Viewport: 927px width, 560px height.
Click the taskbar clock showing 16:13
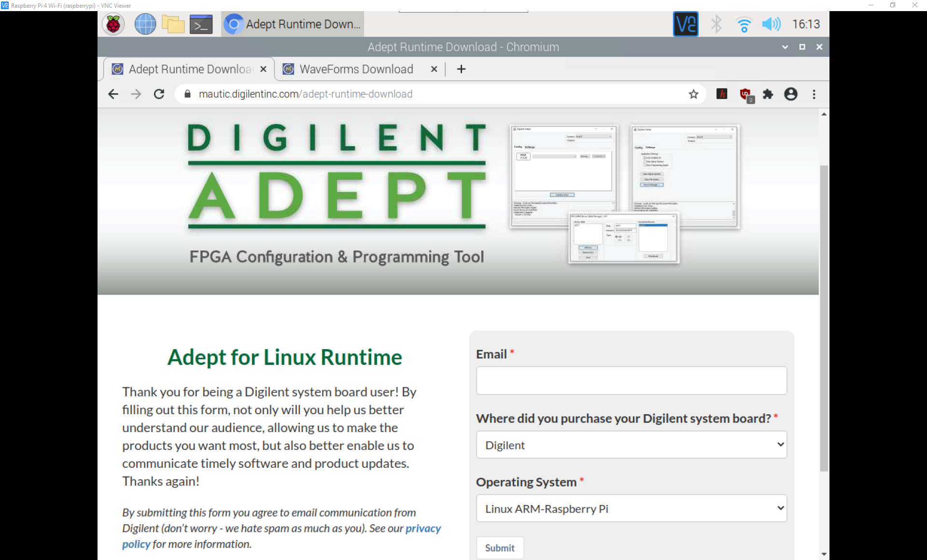[x=806, y=24]
